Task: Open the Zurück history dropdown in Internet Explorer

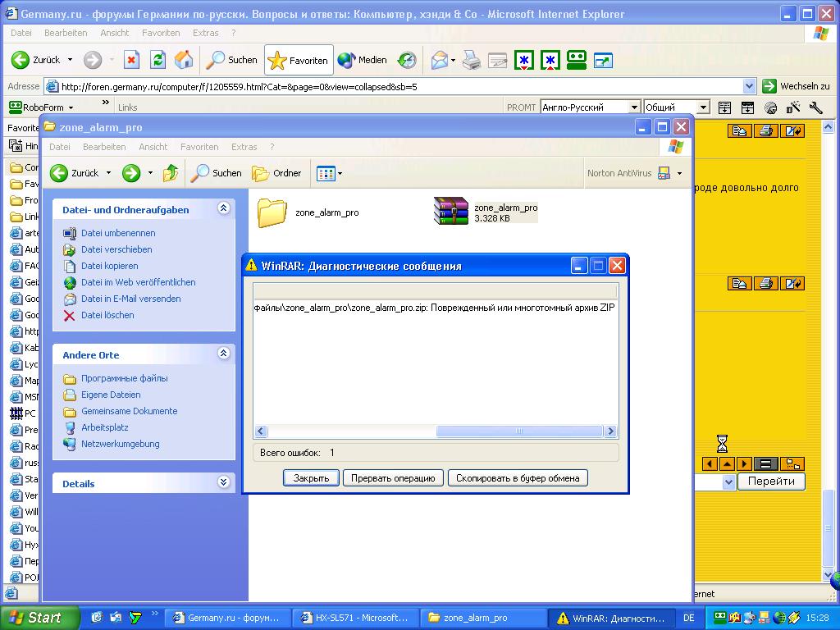Action: 70,60
